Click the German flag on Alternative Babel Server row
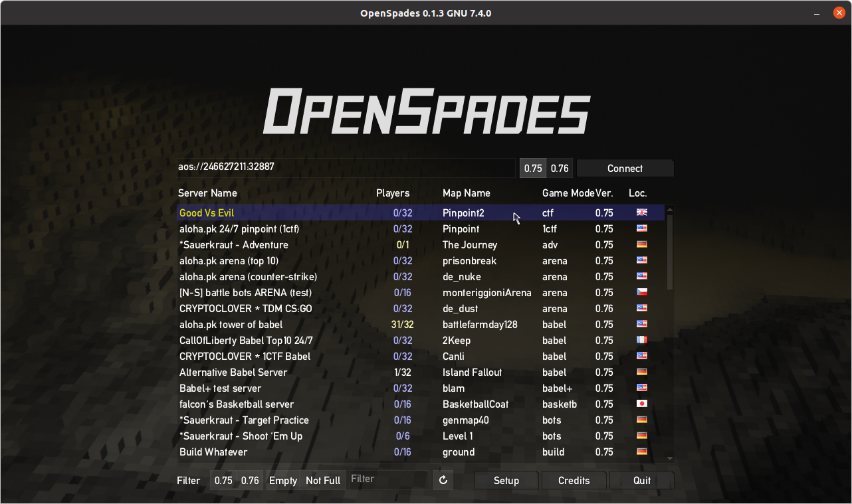This screenshot has height=504, width=852. [x=641, y=372]
